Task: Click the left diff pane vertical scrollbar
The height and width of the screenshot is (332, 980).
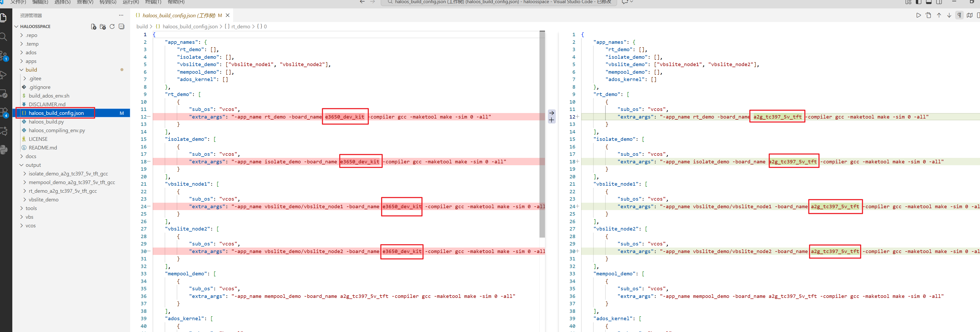Action: (x=542, y=133)
